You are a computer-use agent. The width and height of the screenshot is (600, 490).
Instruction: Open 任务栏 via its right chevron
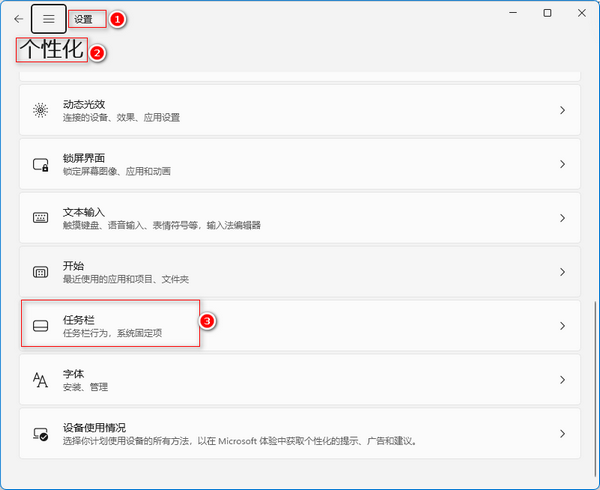point(563,326)
